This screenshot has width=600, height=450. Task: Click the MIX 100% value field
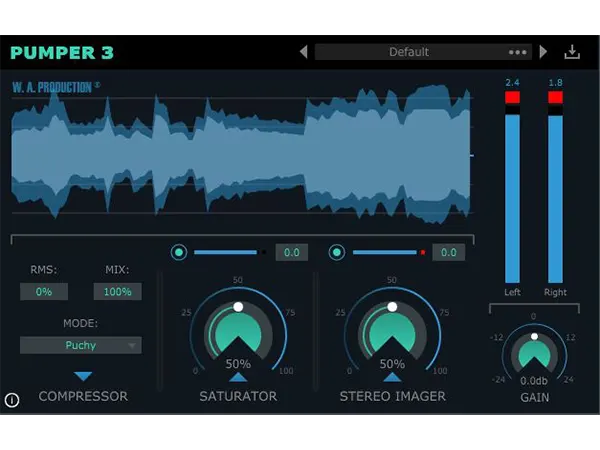tap(118, 292)
